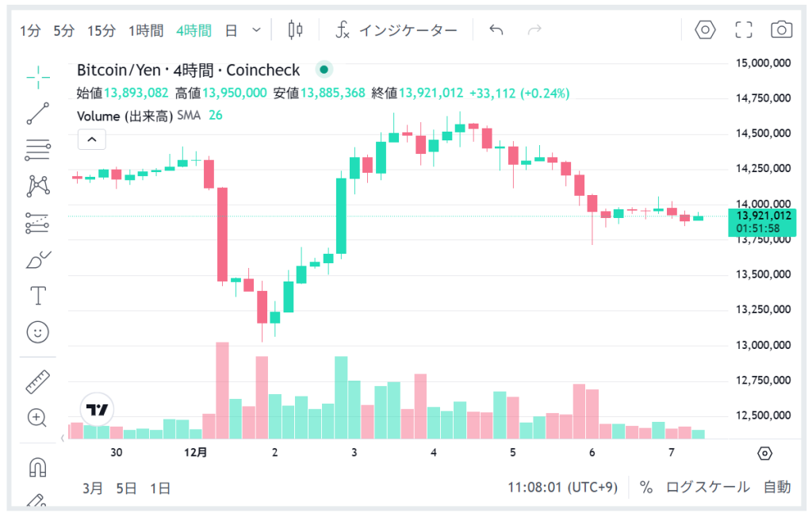
Task: Select the trend line drawing tool
Action: 38,113
